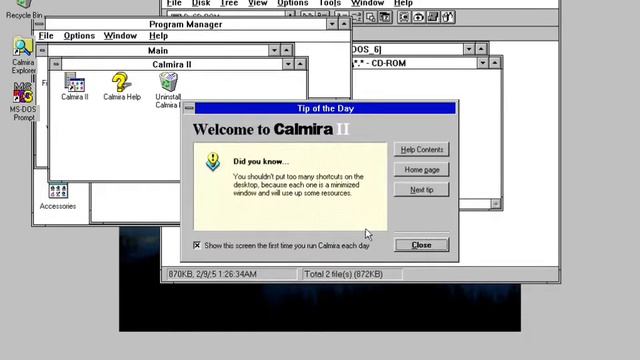Close the Tip of the Day dialog

422,245
